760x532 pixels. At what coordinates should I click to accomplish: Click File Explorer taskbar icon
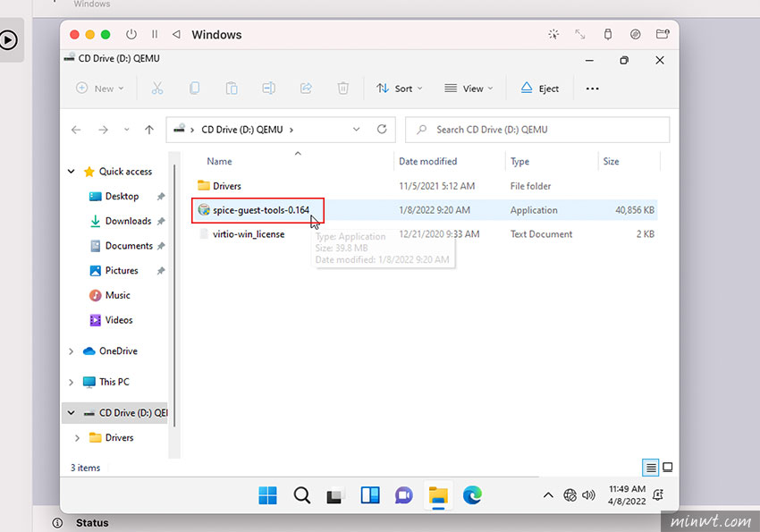(x=438, y=495)
